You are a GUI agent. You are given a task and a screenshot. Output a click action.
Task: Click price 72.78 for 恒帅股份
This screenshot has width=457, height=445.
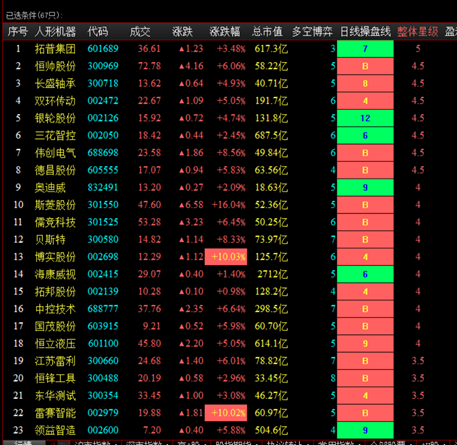149,66
